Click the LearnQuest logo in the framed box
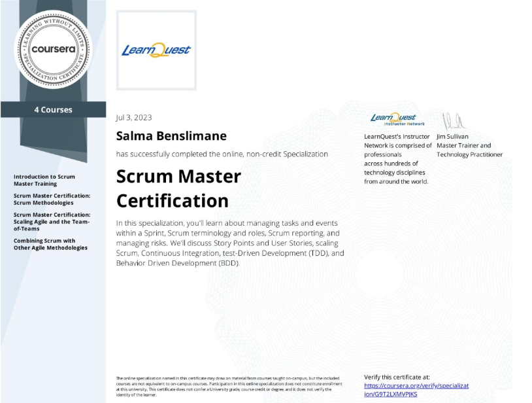Screen dimensions: 532x403 (x=156, y=50)
